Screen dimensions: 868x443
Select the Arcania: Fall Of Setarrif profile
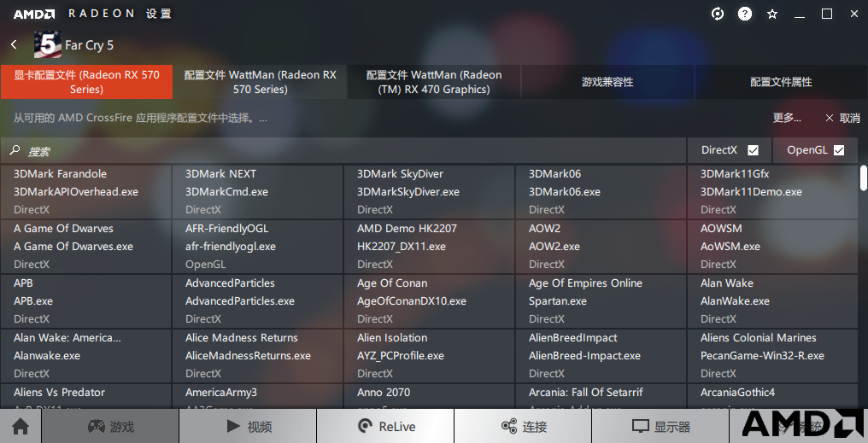click(601, 397)
